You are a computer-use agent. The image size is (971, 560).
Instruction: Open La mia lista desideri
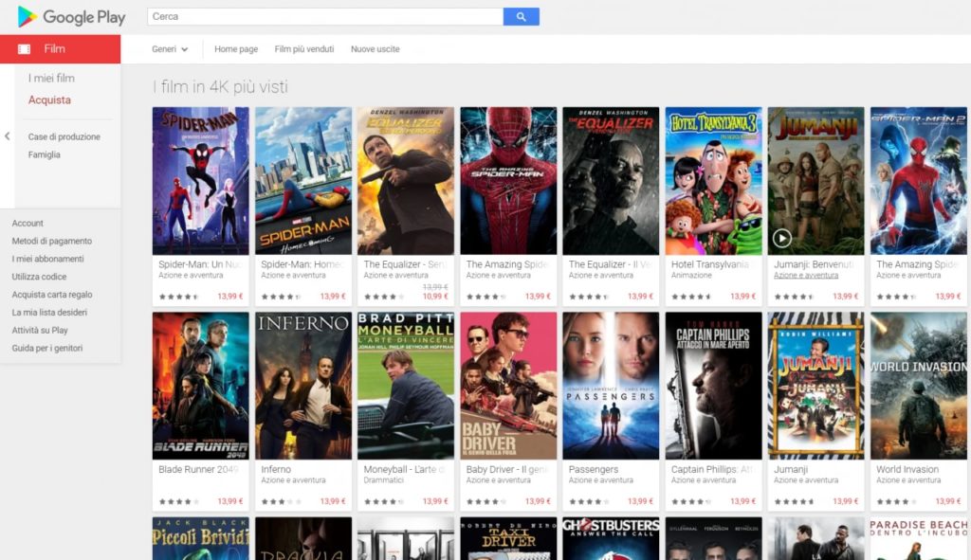pos(49,313)
